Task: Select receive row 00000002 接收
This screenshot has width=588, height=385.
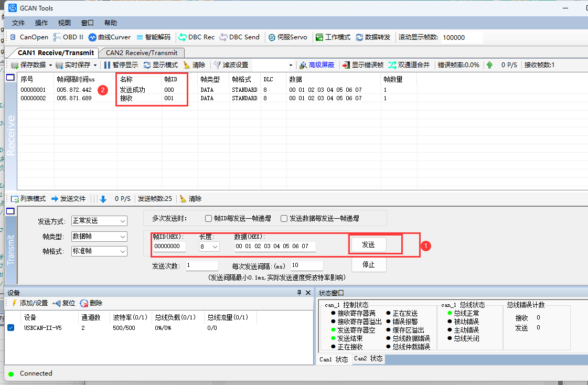Action: [x=218, y=98]
